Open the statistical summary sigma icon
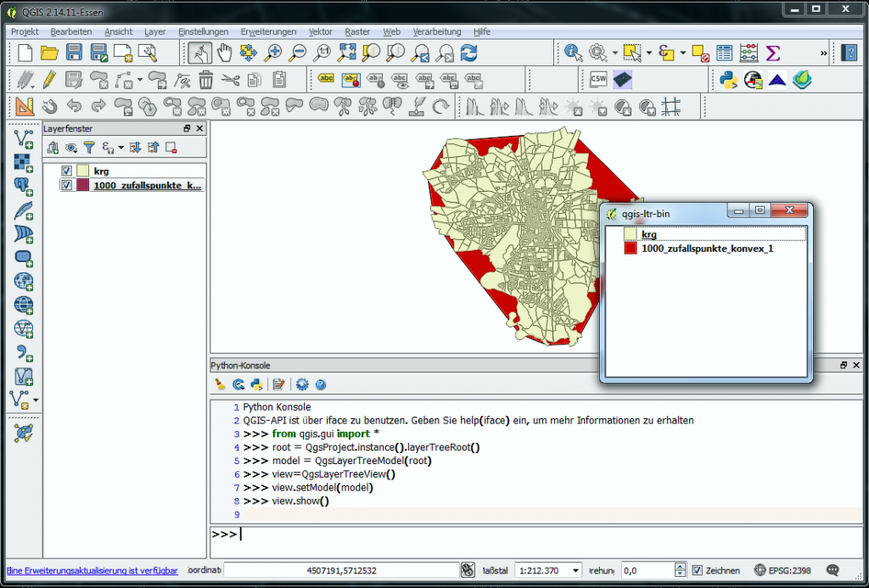This screenshot has height=588, width=869. 772,53
